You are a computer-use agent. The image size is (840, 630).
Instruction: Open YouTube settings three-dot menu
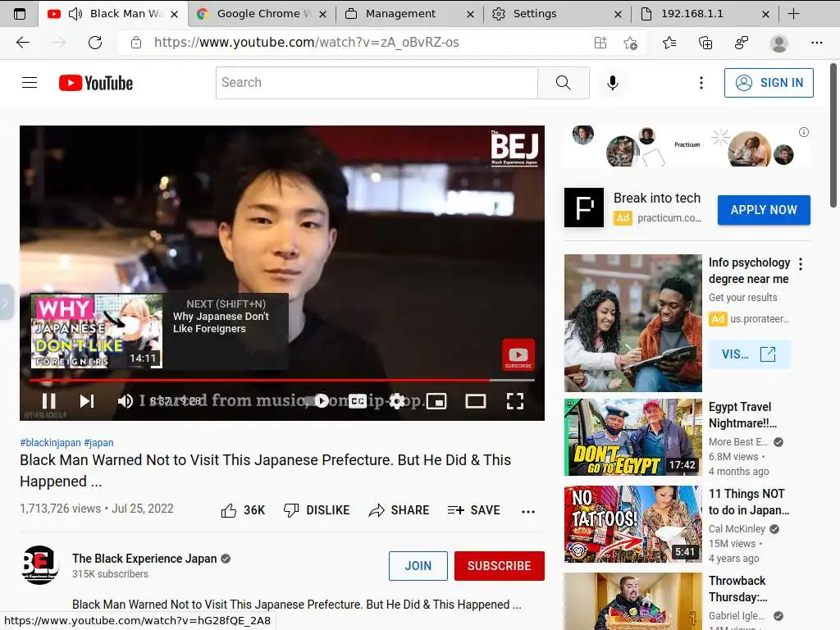701,83
